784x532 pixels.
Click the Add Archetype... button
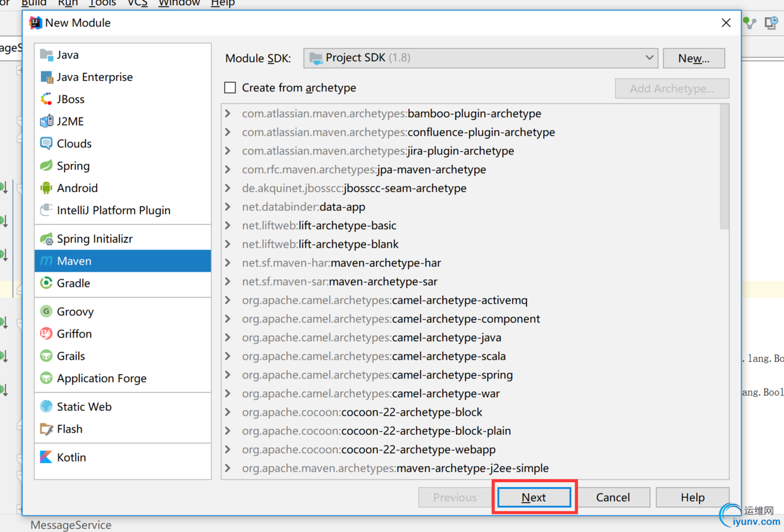pos(672,88)
